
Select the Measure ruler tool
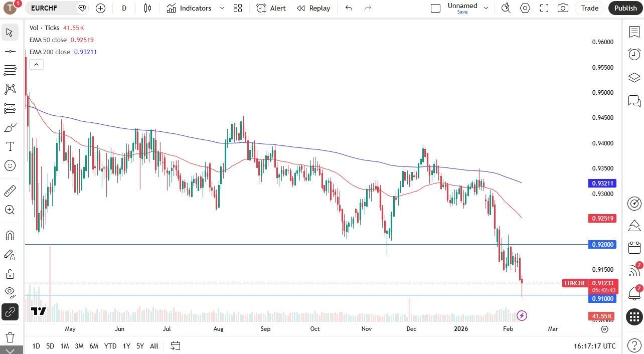point(10,191)
